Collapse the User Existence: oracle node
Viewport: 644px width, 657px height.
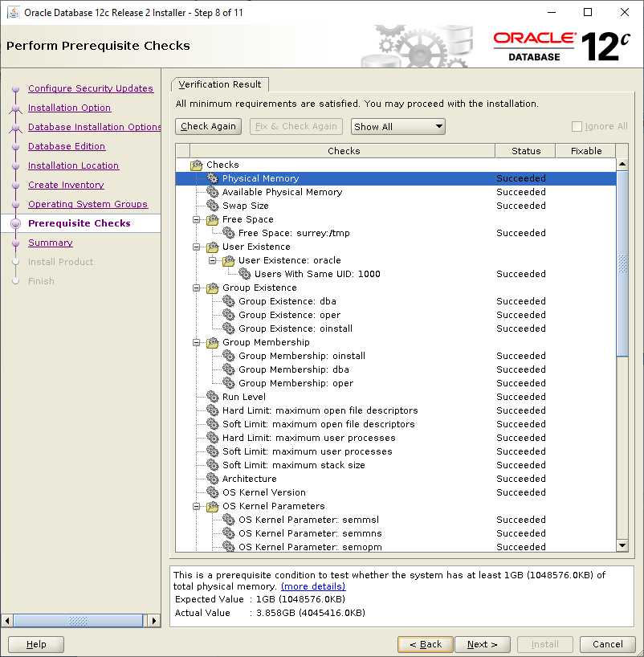[213, 260]
